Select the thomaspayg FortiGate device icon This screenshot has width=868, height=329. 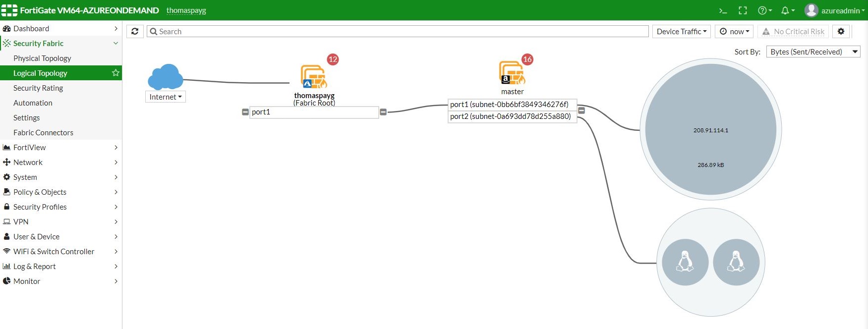point(314,77)
